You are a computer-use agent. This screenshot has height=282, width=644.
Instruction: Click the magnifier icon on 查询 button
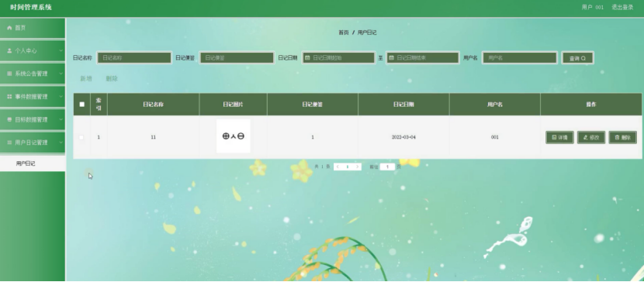click(x=583, y=59)
